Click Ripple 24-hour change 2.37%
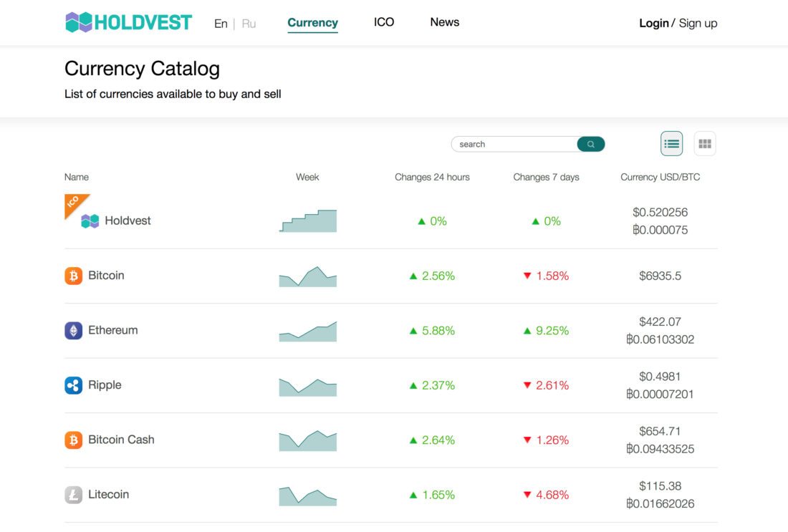Screen dimensions: 788x532 [432, 385]
